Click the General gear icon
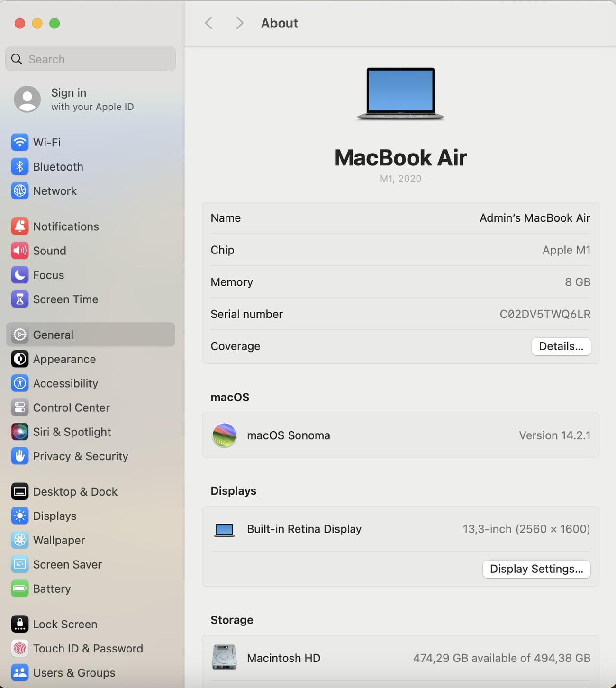This screenshot has width=616, height=688. [20, 335]
